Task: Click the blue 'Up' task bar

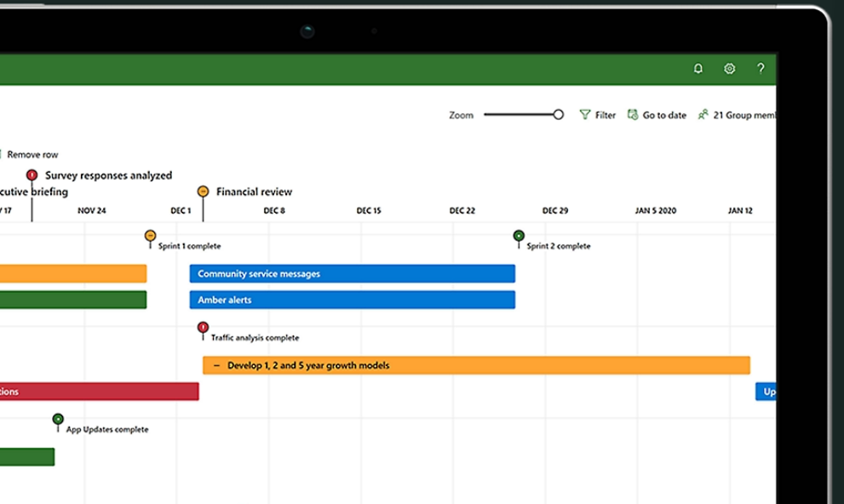Action: coord(766,392)
